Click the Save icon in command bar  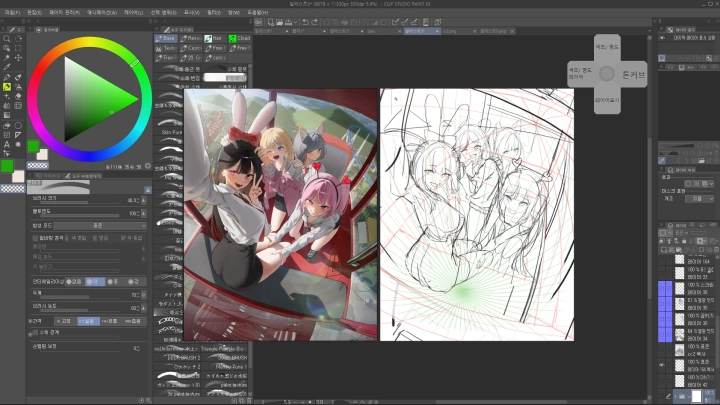pos(288,22)
